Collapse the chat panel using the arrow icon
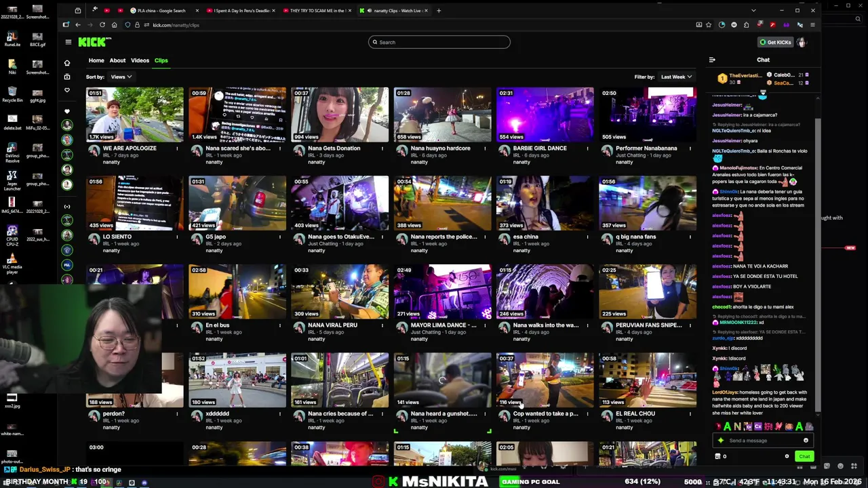Image resolution: width=868 pixels, height=488 pixels. point(712,60)
